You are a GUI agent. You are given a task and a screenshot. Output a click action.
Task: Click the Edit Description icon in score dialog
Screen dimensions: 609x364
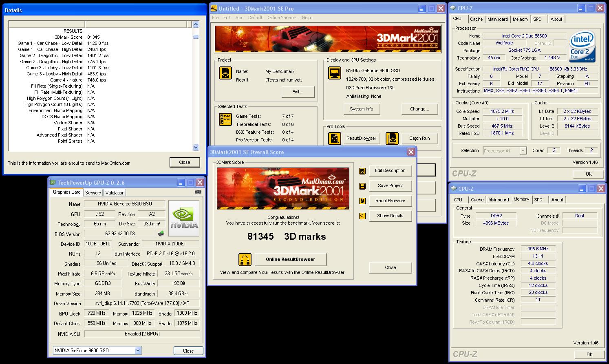362,171
